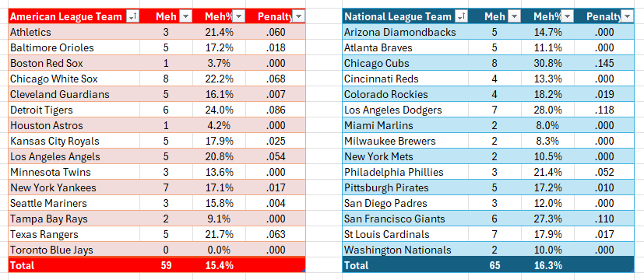Click Detroit Tigers Meh% value 24.0%
The height and width of the screenshot is (280, 644).
pyautogui.click(x=220, y=110)
